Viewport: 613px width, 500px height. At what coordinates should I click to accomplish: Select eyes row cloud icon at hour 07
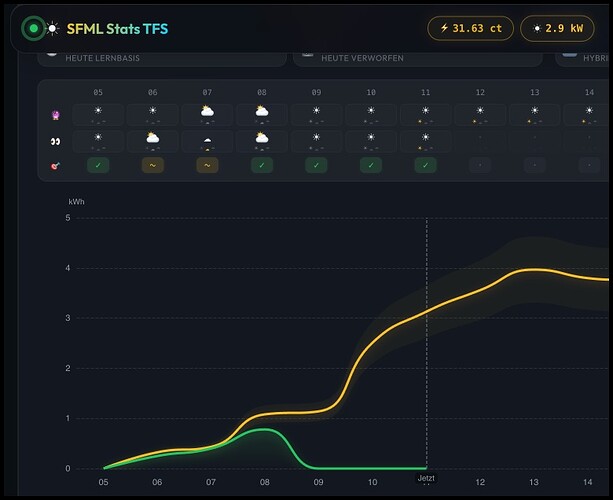pyautogui.click(x=207, y=141)
